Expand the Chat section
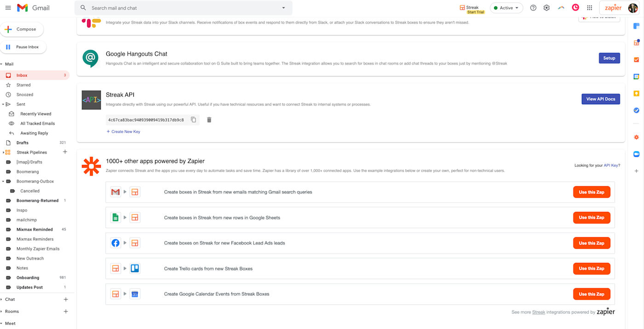The image size is (644, 329). [x=2, y=300]
